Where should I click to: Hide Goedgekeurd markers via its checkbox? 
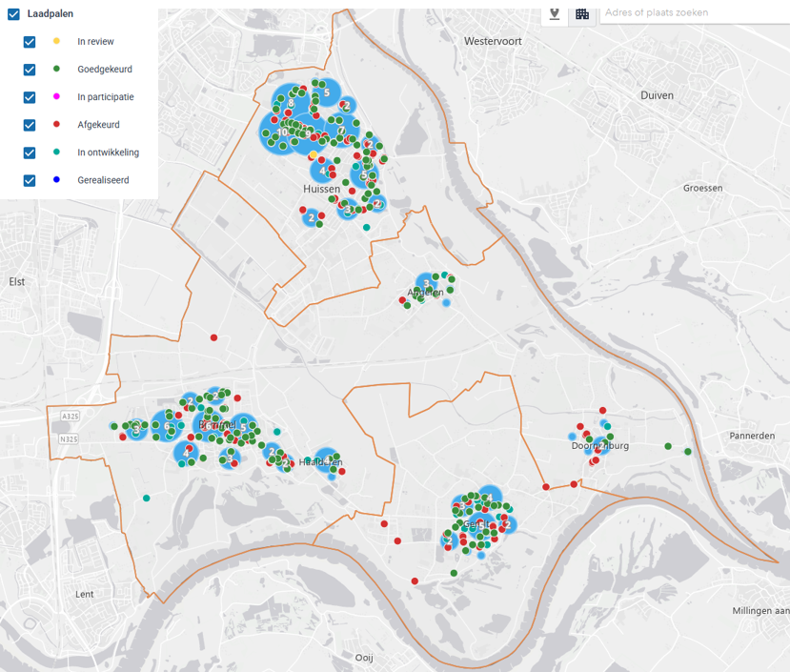30,70
